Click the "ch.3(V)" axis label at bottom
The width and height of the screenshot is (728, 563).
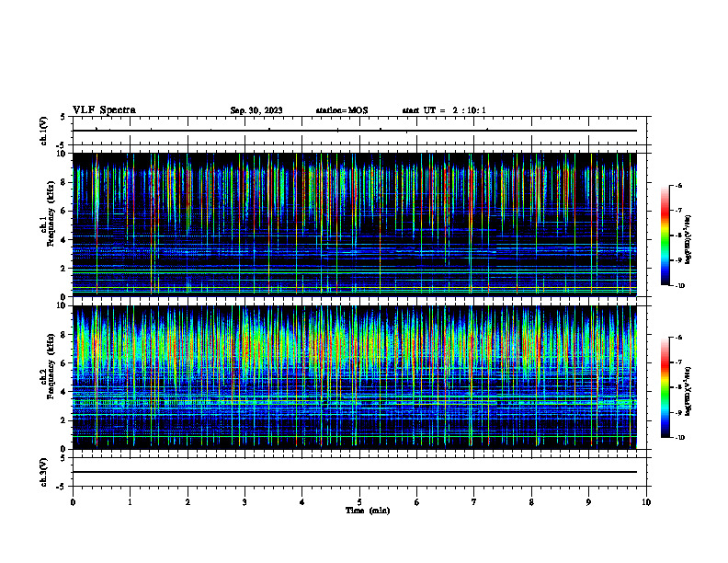tap(44, 472)
